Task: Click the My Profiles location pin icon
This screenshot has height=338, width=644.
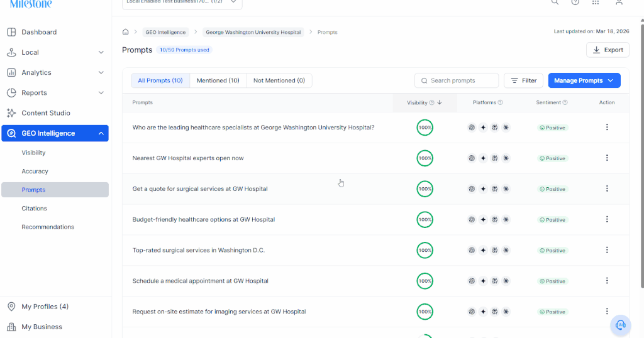Action: point(11,307)
